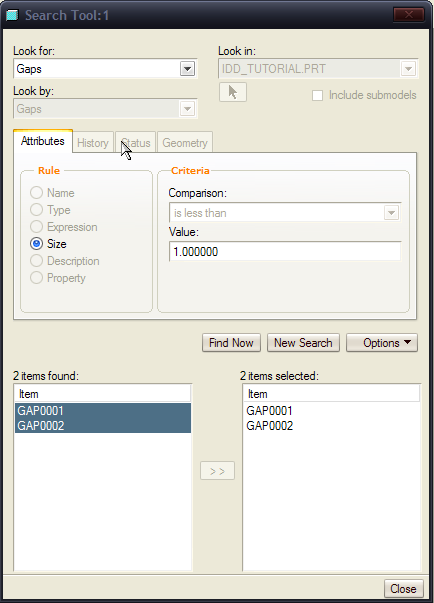434x603 pixels.
Task: Click the double-arrow move to selected button
Action: pyautogui.click(x=217, y=471)
